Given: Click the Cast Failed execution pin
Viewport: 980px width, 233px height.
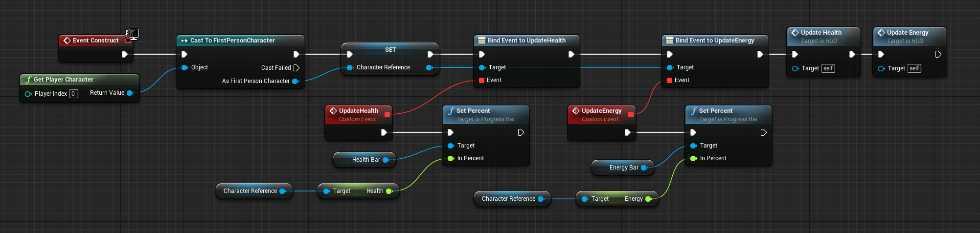Looking at the screenshot, I should coord(296,68).
